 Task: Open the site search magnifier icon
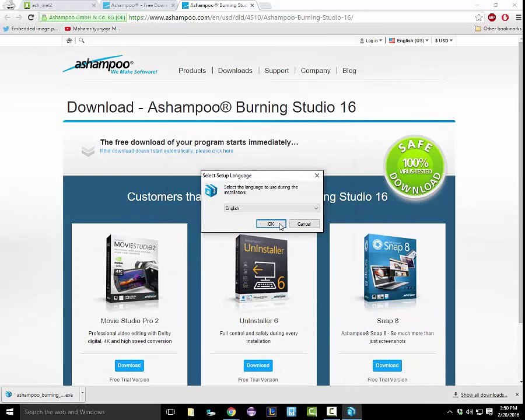point(82,40)
